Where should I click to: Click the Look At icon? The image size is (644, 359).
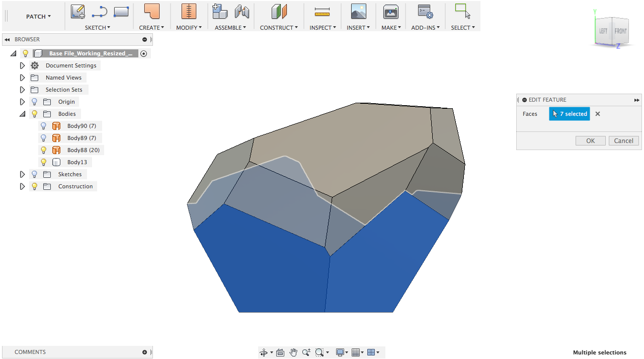point(280,352)
